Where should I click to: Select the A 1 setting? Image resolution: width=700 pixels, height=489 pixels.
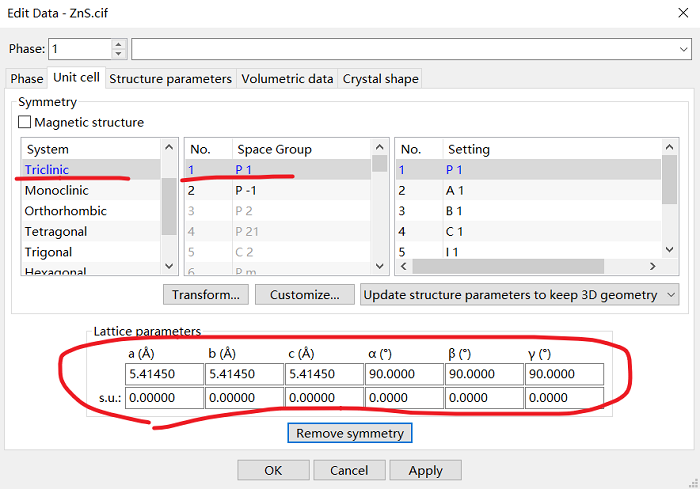(x=455, y=190)
